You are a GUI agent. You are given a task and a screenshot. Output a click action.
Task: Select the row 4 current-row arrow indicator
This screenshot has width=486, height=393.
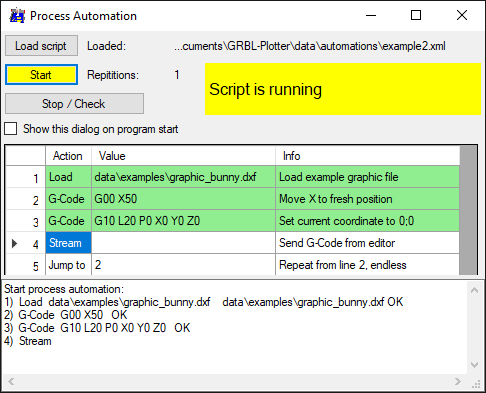point(14,243)
